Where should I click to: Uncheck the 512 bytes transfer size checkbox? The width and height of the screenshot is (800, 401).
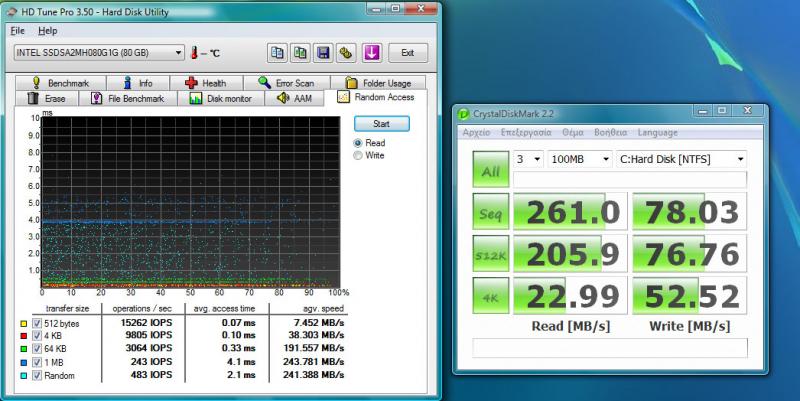37,323
